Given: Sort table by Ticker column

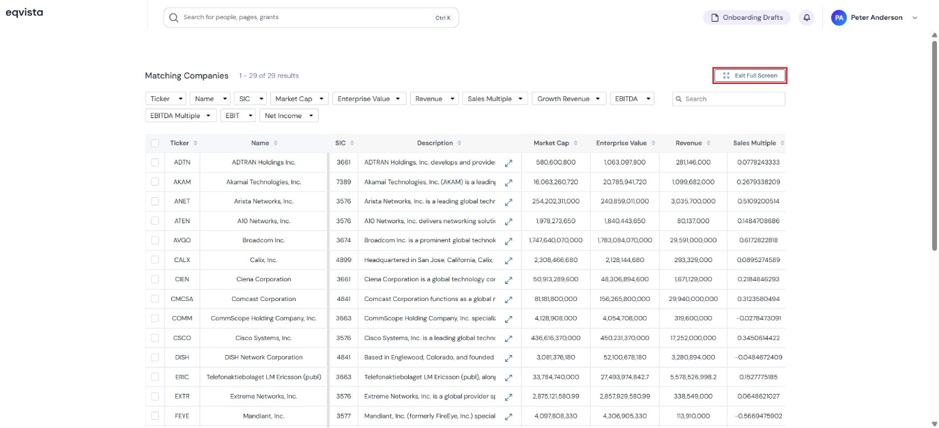Looking at the screenshot, I should pos(196,143).
